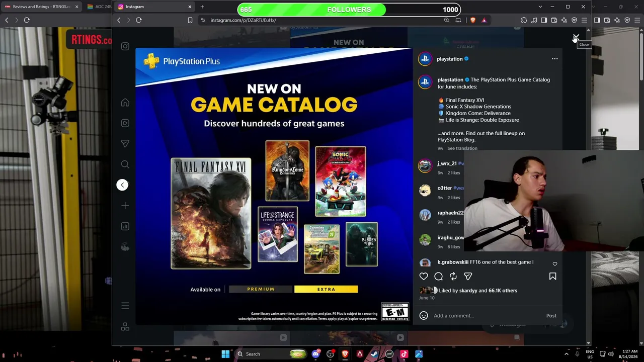This screenshot has width=644, height=362.
Task: Open the Dashboard chart icon in sidebar
Action: pyautogui.click(x=125, y=226)
